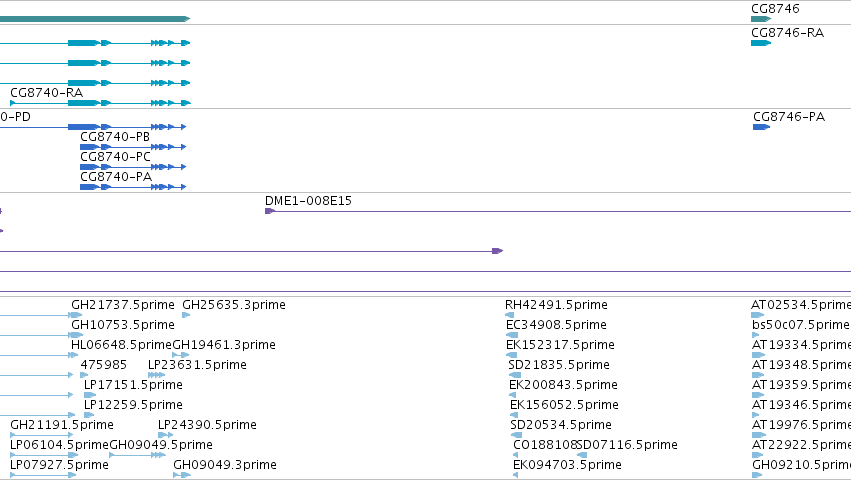The width and height of the screenshot is (851, 480).
Task: Click the 475985 feature glyph
Action: point(84,375)
